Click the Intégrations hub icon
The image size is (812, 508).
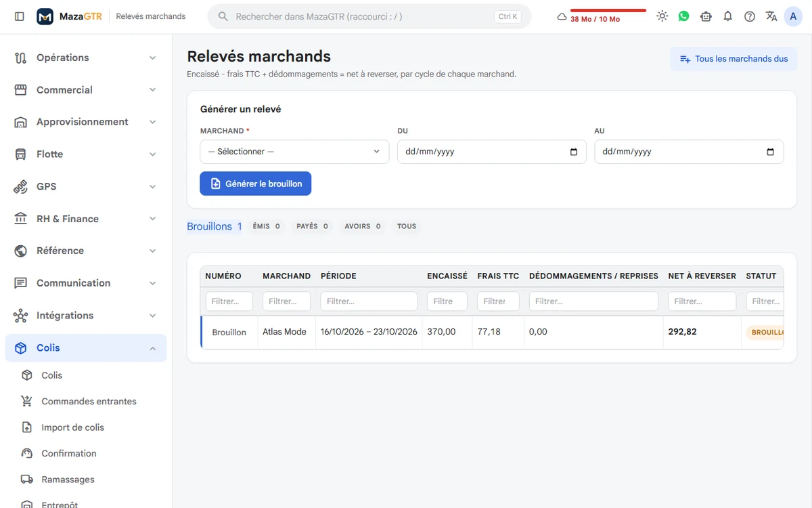coord(20,316)
